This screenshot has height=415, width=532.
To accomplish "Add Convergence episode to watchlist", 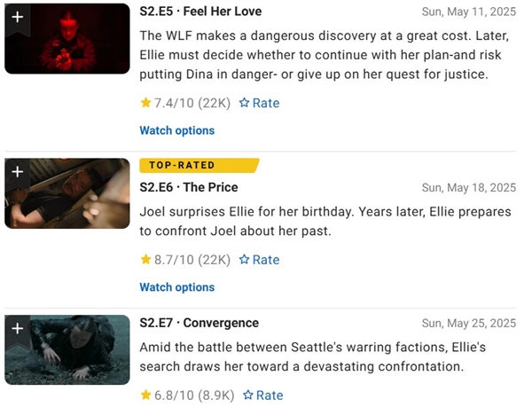I will (17, 328).
